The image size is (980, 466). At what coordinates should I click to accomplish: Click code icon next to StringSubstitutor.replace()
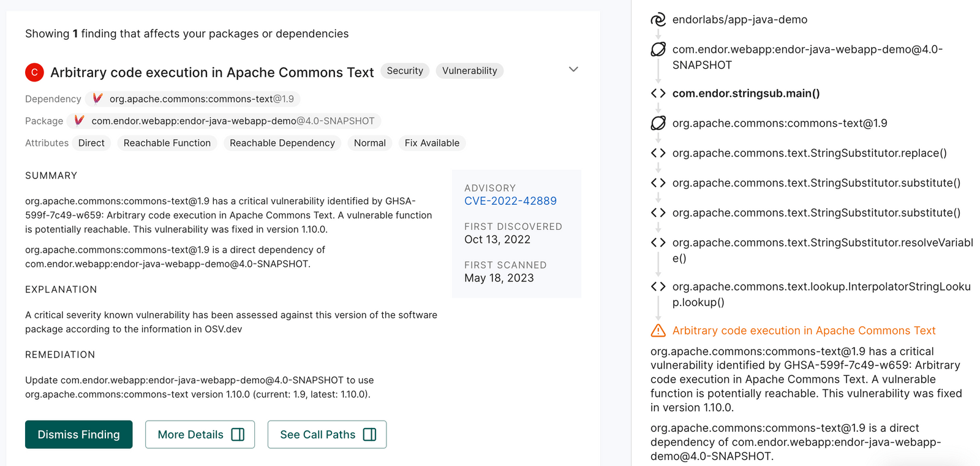pos(658,153)
